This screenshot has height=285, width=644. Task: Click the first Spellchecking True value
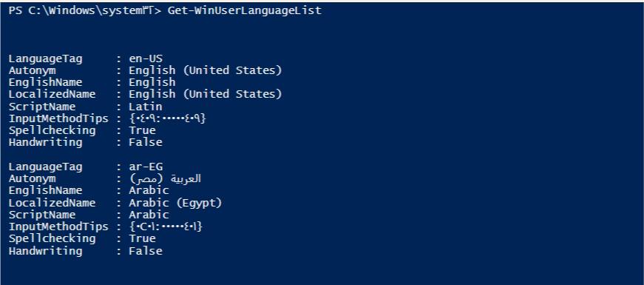coord(142,130)
